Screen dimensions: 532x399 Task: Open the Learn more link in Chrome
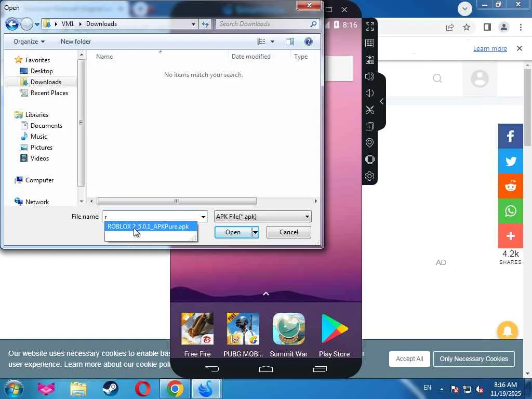click(x=490, y=48)
